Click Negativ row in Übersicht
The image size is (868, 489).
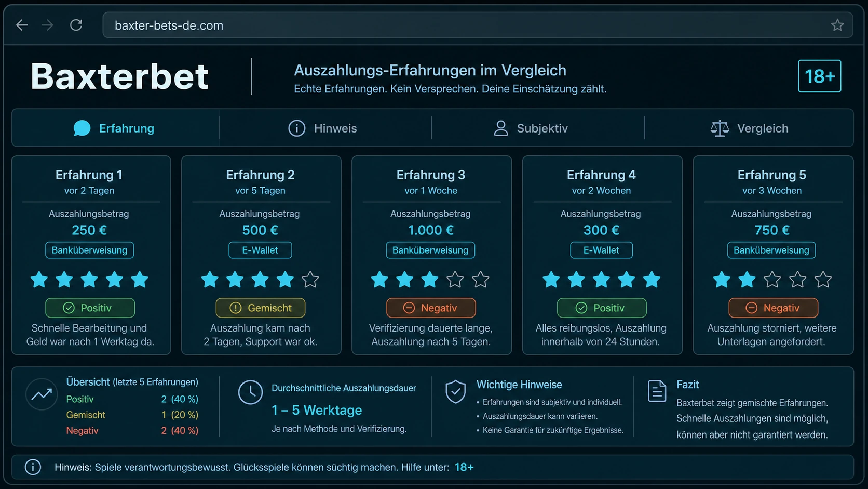pos(132,430)
